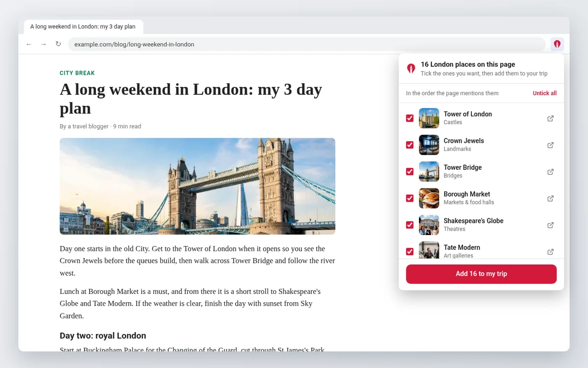588x368 pixels.
Task: Click the 'Landmarks' category text
Action: pos(458,149)
